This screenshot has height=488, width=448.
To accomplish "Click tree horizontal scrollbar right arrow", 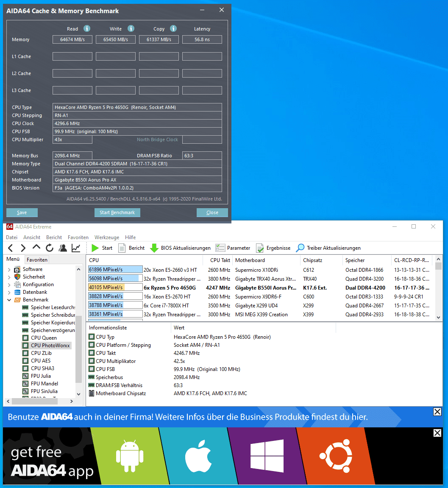I will (x=72, y=401).
